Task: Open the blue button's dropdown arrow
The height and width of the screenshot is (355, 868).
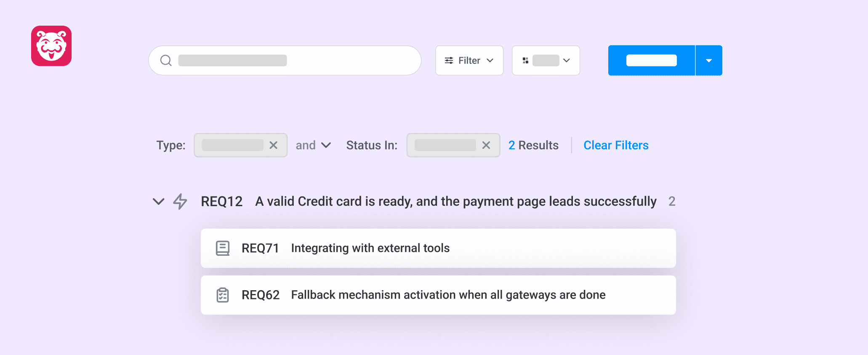Action: click(x=709, y=61)
